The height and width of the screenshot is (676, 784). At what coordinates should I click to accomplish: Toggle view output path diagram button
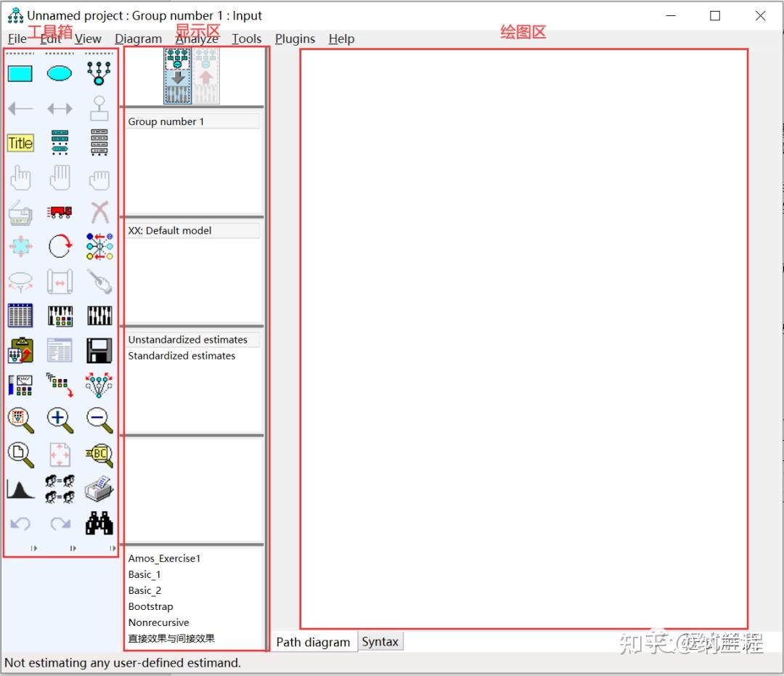(x=206, y=76)
